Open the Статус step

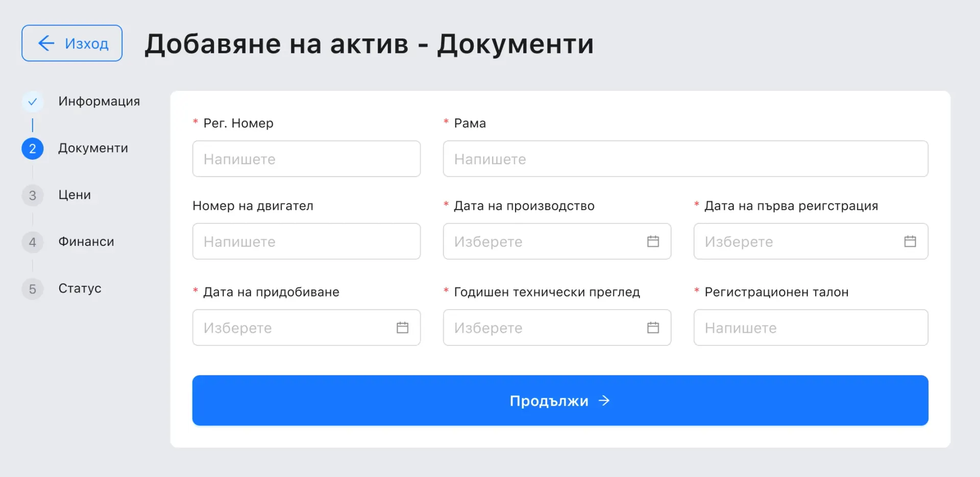coord(80,289)
